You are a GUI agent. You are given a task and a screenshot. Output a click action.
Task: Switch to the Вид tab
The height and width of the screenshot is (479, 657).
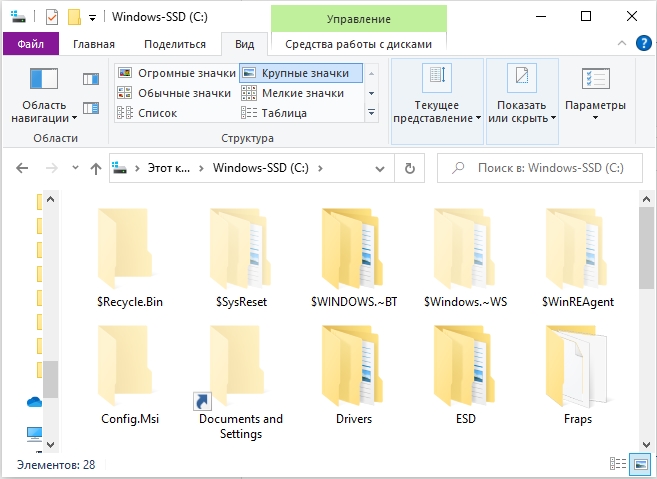(x=244, y=44)
